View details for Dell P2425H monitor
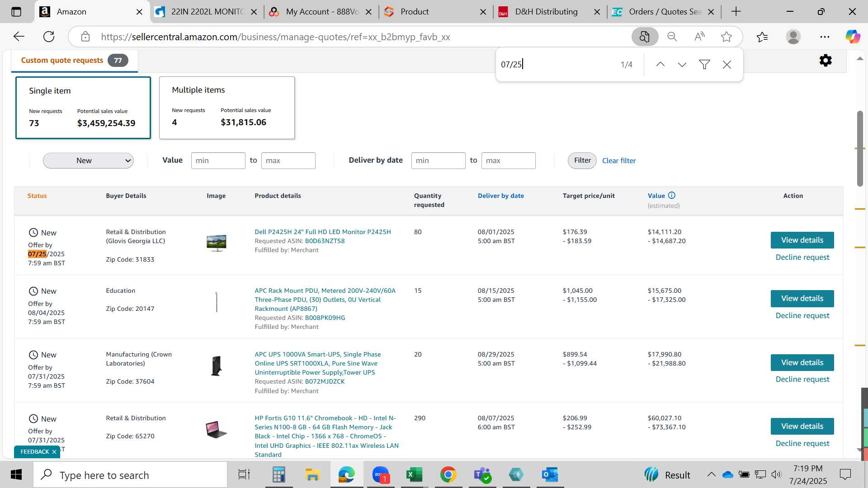868x488 pixels. click(802, 240)
